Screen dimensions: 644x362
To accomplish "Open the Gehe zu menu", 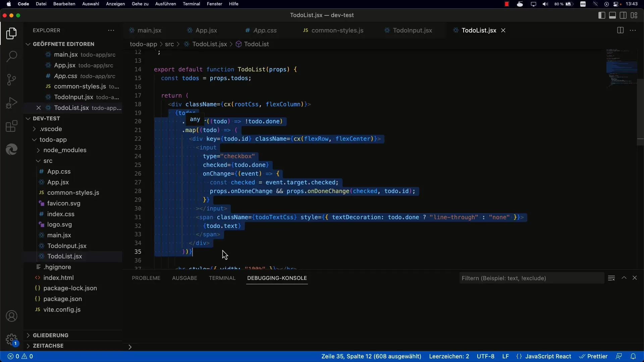I will tap(140, 4).
